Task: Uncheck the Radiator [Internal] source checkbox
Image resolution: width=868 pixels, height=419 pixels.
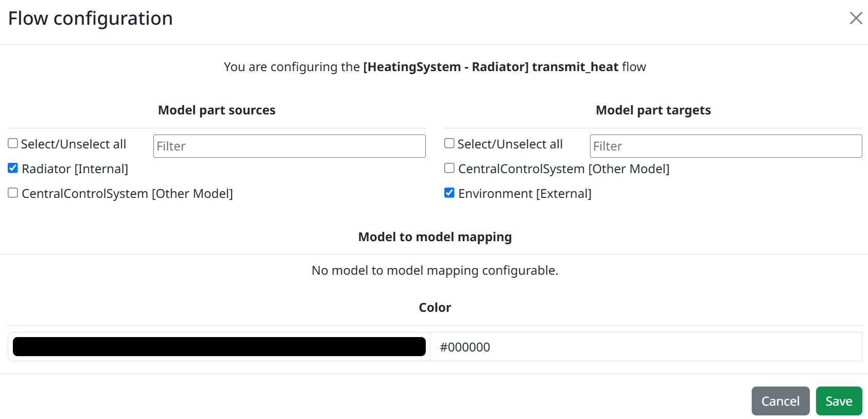Action: (x=13, y=168)
